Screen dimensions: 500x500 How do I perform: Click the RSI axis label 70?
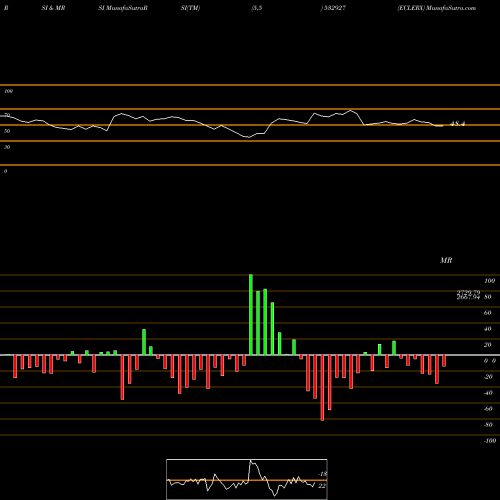[7, 115]
